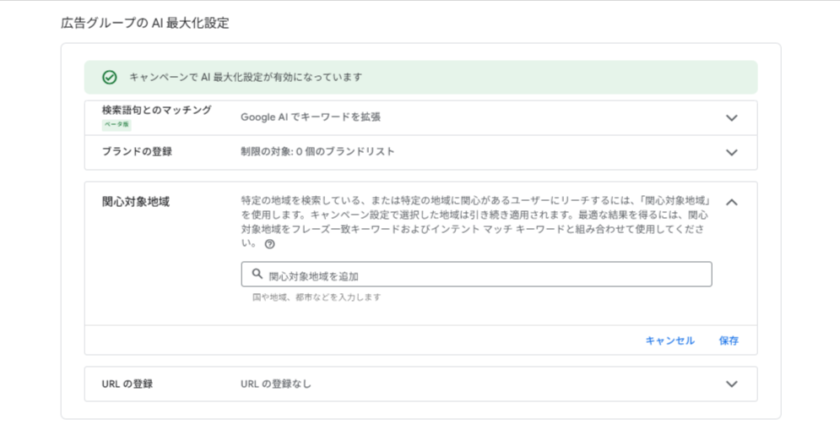Viewport: 840px width, 430px height.
Task: Click the magnifier icon in the search field
Action: [x=257, y=274]
